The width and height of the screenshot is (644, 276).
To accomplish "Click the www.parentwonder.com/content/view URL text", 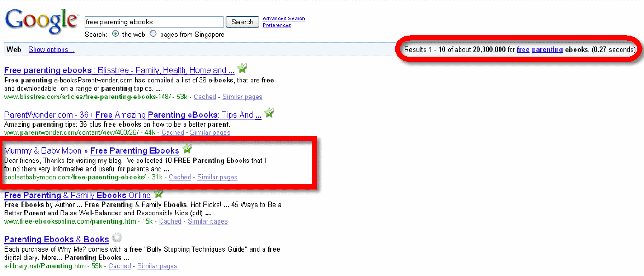I will point(70,132).
